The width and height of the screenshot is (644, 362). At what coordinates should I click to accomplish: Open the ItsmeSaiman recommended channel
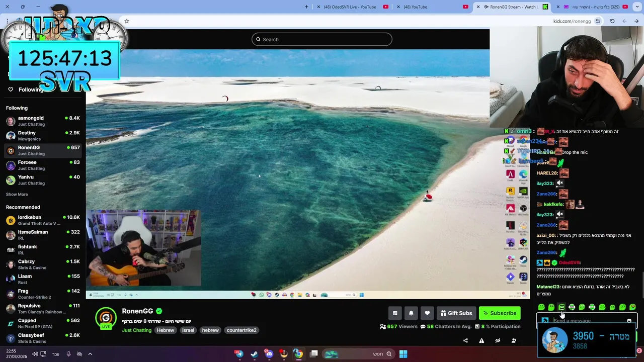pyautogui.click(x=43, y=235)
